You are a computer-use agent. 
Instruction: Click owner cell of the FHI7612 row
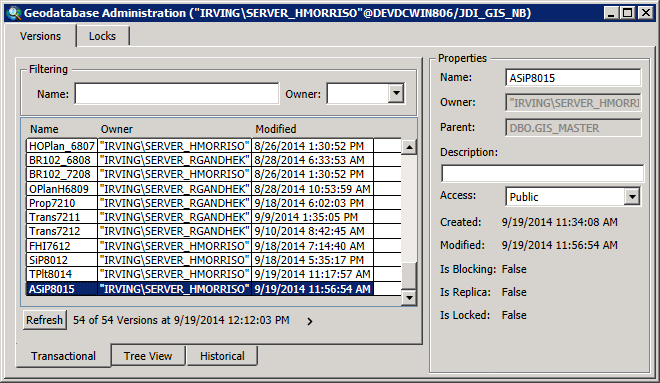coord(175,246)
